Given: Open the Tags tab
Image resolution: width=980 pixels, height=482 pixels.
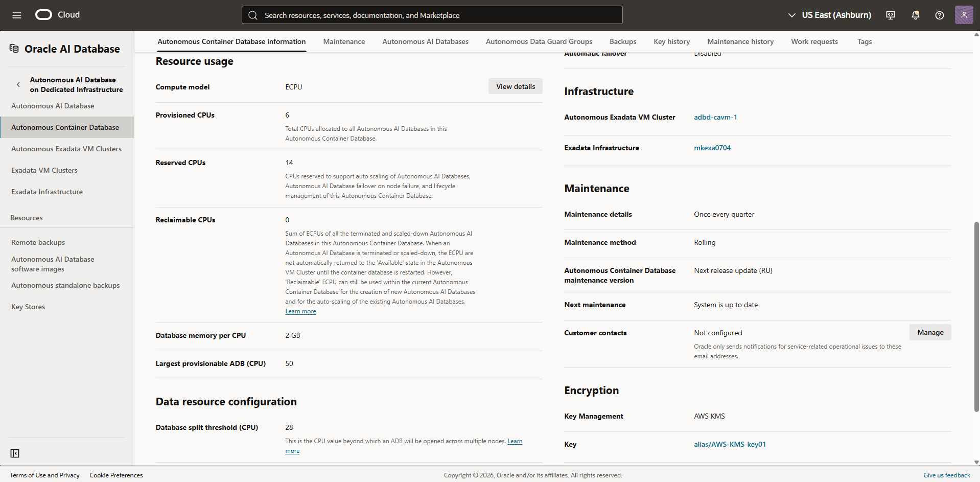Looking at the screenshot, I should click(x=865, y=41).
